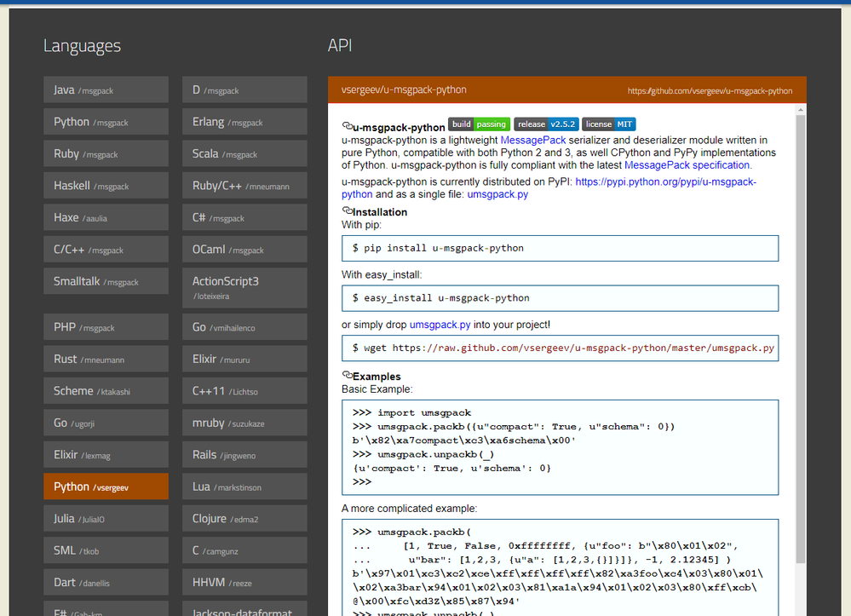Click the API section heading
The width and height of the screenshot is (851, 616).
340,45
